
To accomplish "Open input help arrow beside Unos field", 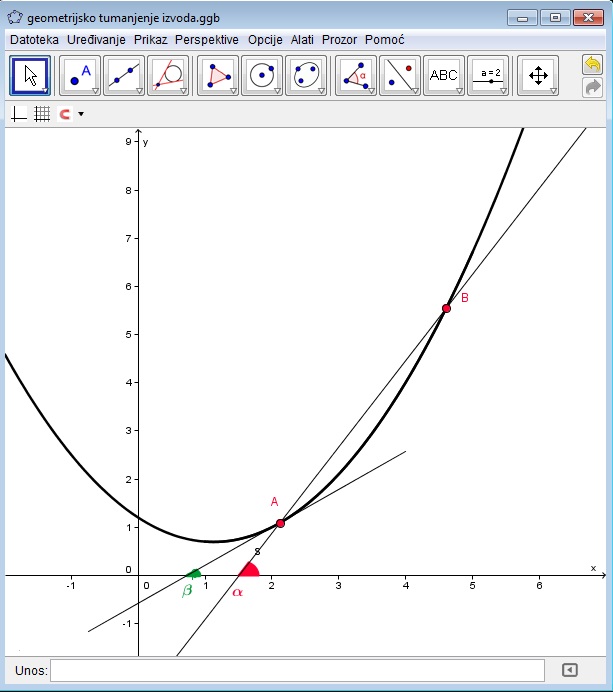I will [569, 670].
